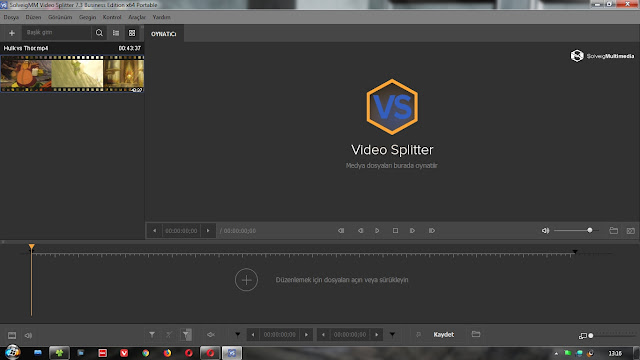Click the timeline zoom fit icon
Viewport: 640px width, 360px height.
(582, 336)
